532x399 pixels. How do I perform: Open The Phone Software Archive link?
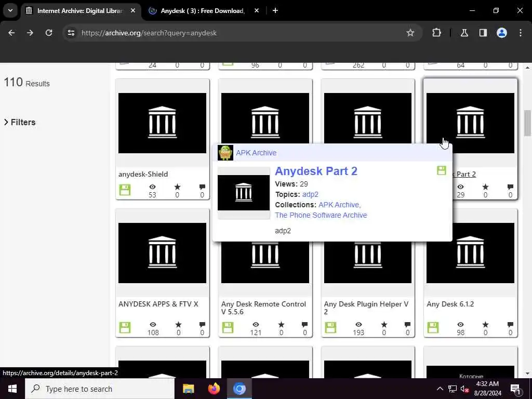tap(321, 215)
